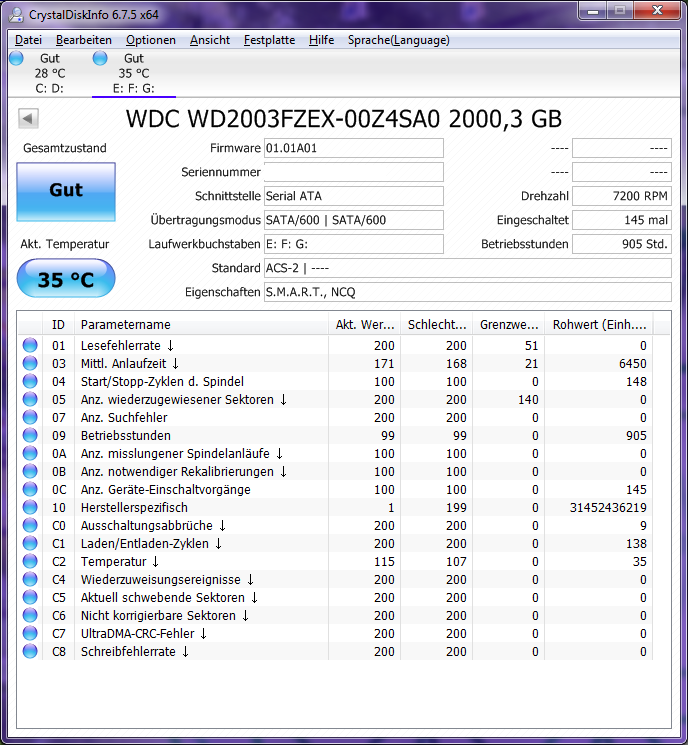Click the Eingeschaltet value 145 mal
688x745 pixels.
pos(621,220)
